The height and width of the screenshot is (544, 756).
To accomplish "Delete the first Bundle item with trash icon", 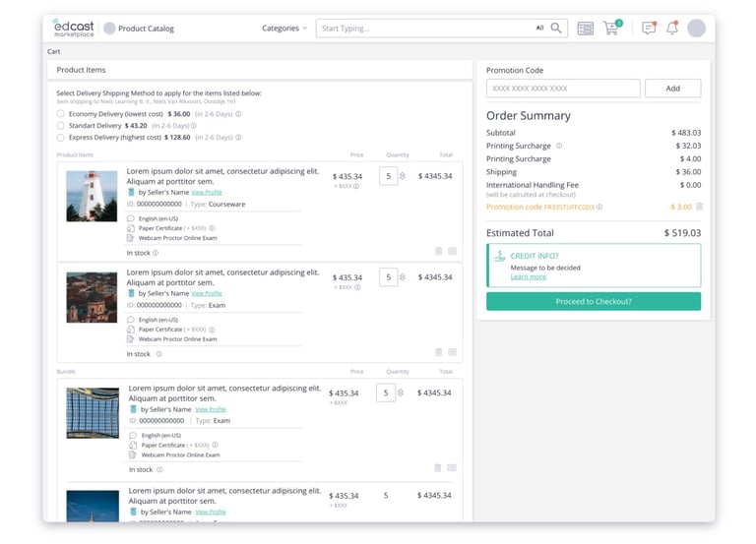I will [x=438, y=468].
